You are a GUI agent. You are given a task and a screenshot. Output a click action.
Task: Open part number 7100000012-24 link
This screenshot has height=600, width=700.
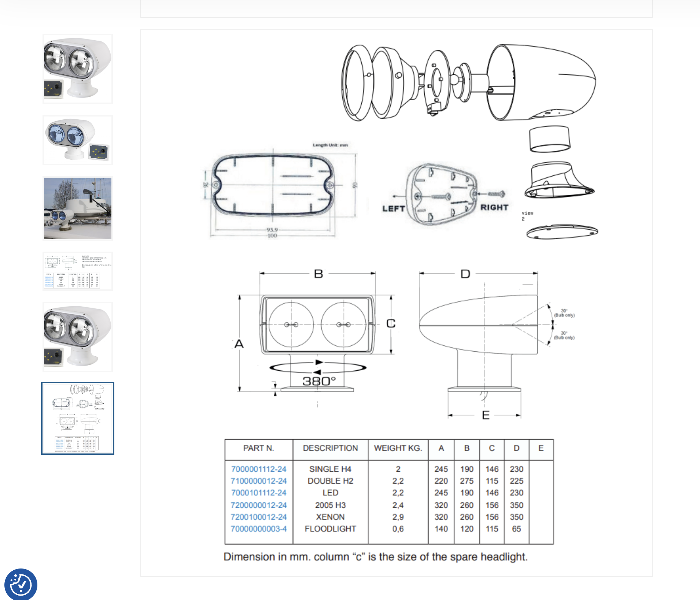point(258,481)
